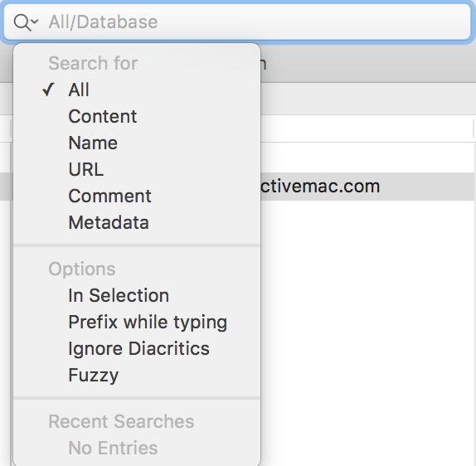Choose Content as search scope
This screenshot has width=476, height=466.
(137, 116)
